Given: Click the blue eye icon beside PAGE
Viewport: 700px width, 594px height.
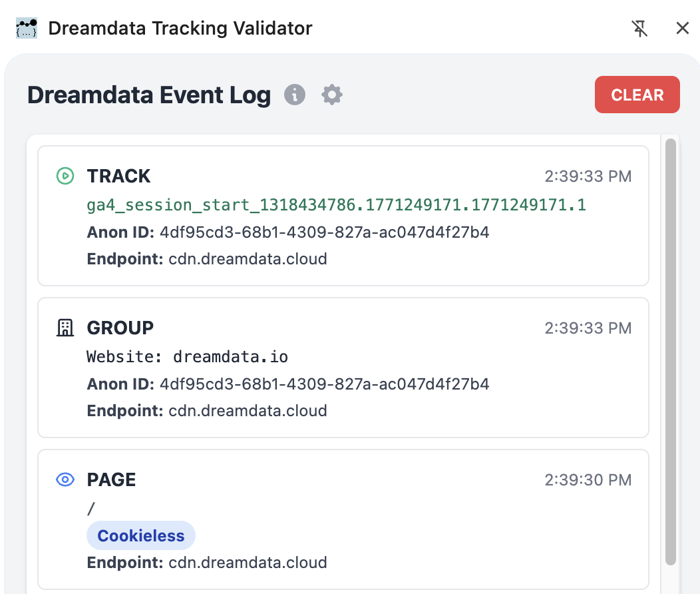Looking at the screenshot, I should 65,479.
